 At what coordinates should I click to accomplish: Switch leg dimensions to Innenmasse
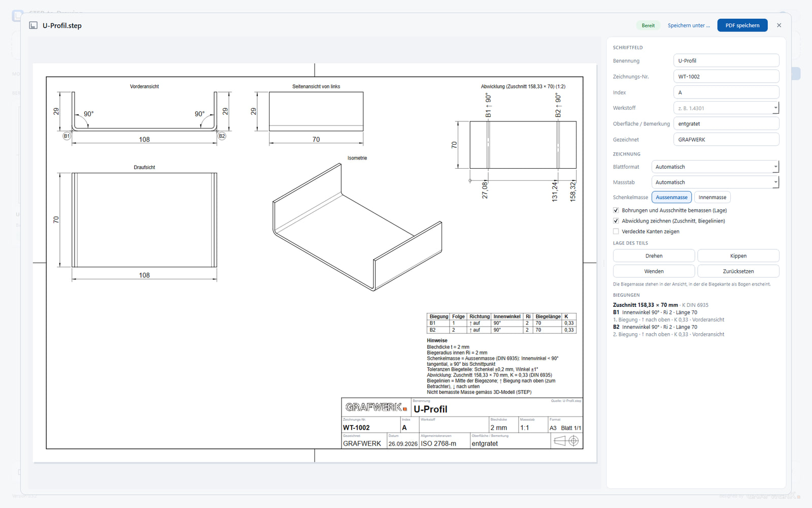(x=712, y=198)
